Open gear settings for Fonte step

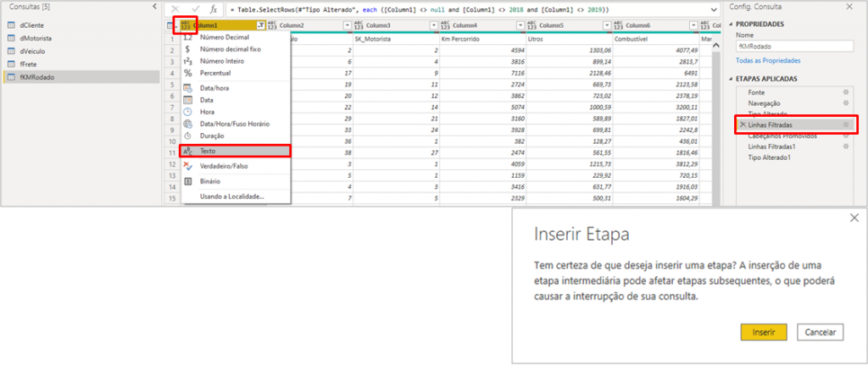click(844, 91)
